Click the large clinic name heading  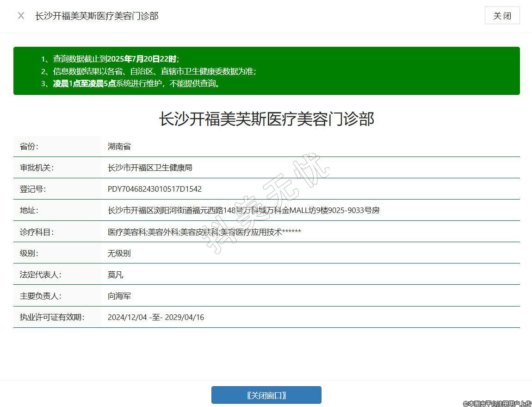tap(266, 119)
